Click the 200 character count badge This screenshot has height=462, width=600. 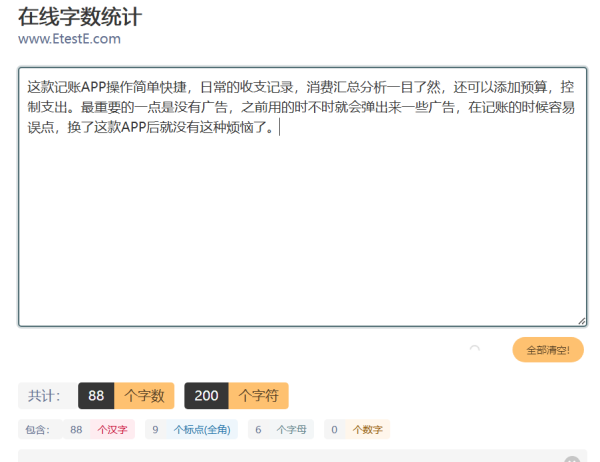click(207, 395)
